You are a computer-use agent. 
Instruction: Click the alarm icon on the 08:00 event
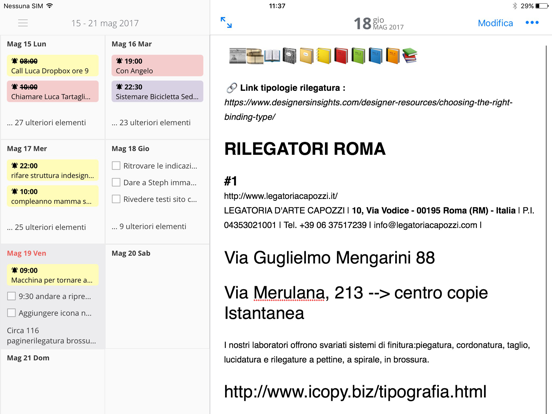[14, 61]
